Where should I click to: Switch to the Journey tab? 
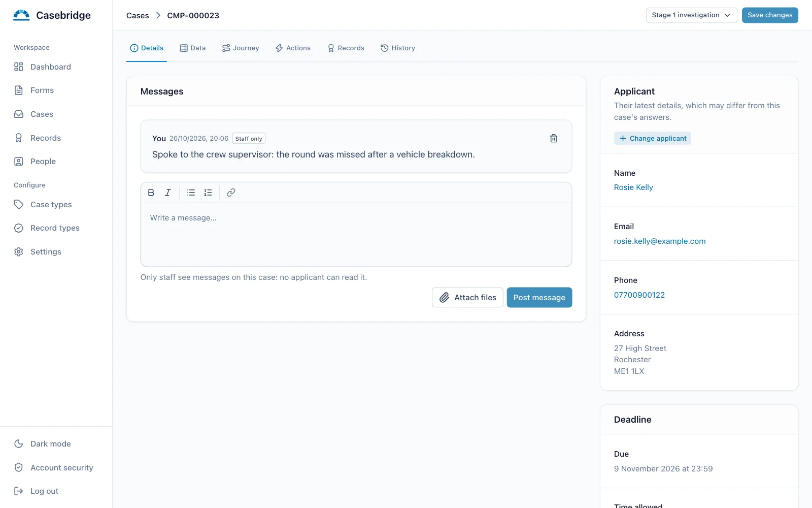click(241, 48)
